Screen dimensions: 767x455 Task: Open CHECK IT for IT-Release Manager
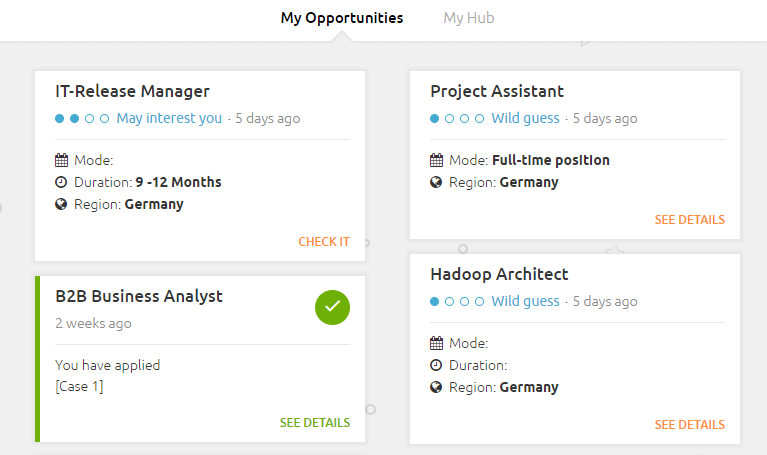pos(324,242)
